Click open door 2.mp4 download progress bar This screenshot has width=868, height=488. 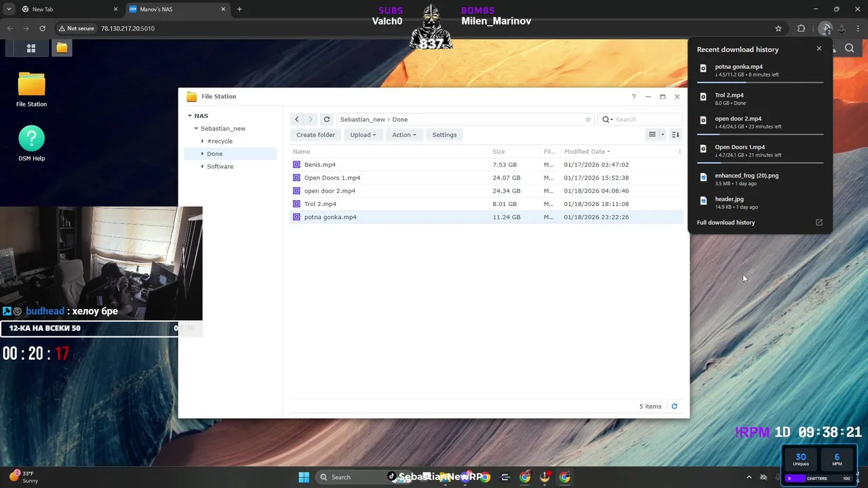coord(760,134)
